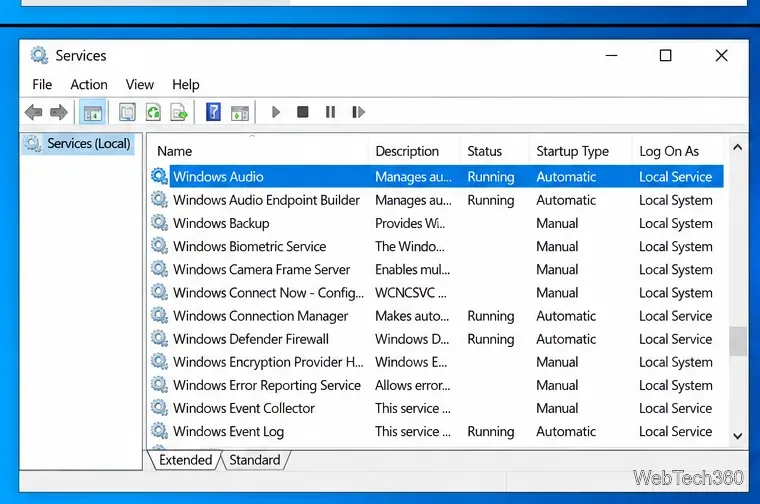
Task: Select the Windows Event Log service name
Action: [228, 431]
